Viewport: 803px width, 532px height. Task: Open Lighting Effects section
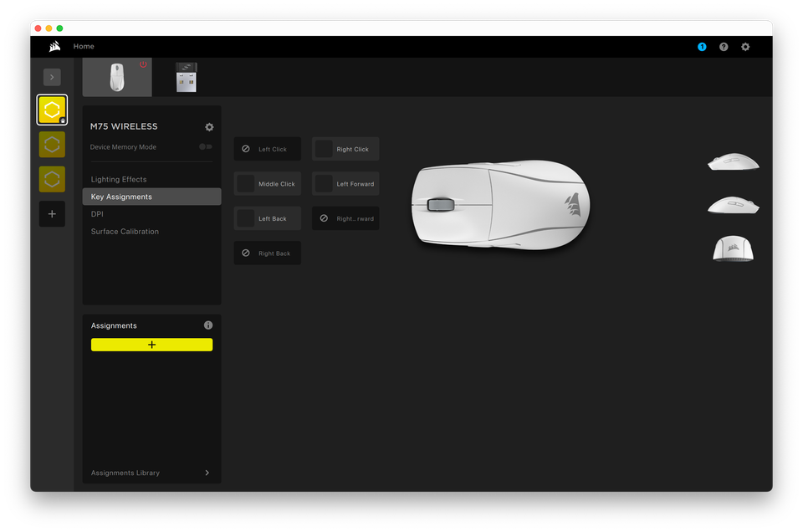click(151, 179)
